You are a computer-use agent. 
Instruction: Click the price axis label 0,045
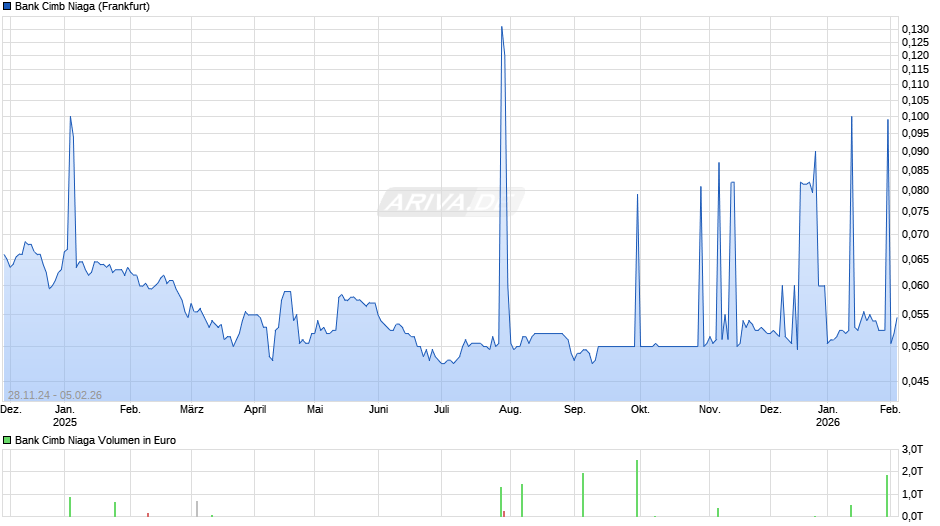point(915,381)
